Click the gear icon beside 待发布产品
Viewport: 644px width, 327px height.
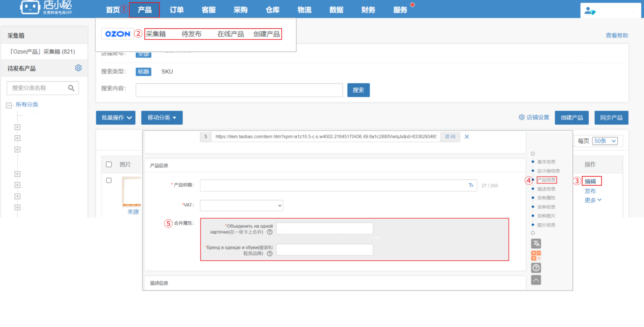point(78,68)
